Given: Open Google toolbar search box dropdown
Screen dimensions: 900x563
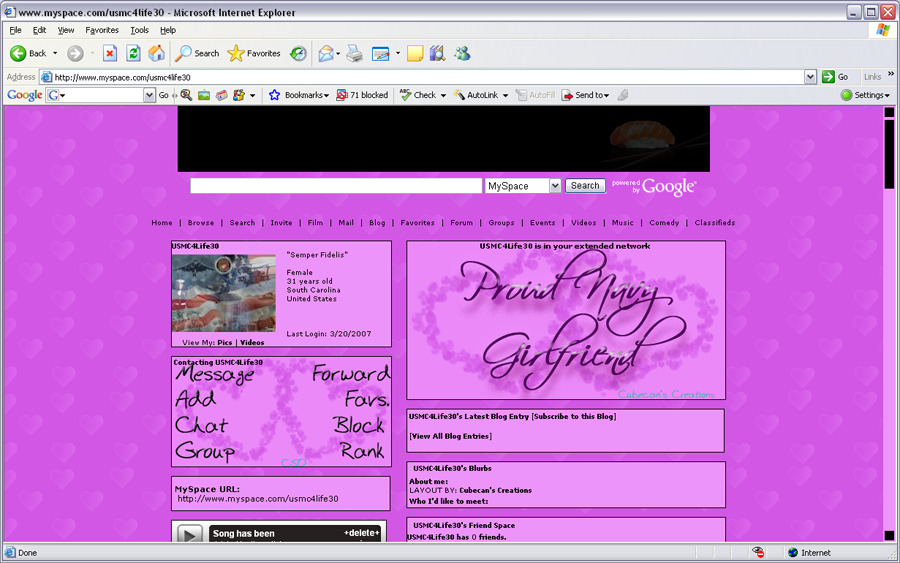Looking at the screenshot, I should click(x=149, y=95).
